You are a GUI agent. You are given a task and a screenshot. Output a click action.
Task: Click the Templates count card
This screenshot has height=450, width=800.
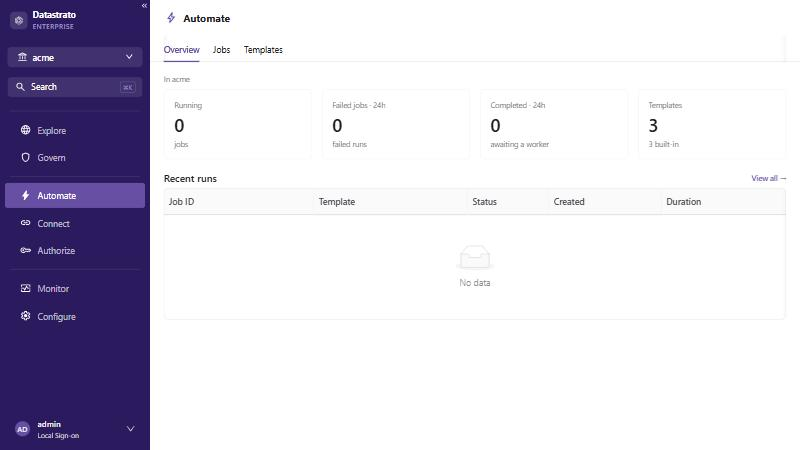712,124
